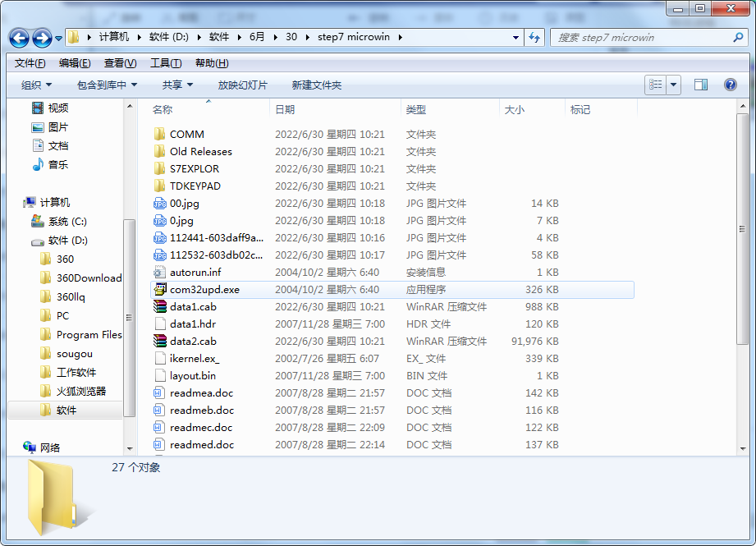The width and height of the screenshot is (756, 546).
Task: Expand breadcrumb arrow after step7 microwin
Action: pyautogui.click(x=401, y=37)
